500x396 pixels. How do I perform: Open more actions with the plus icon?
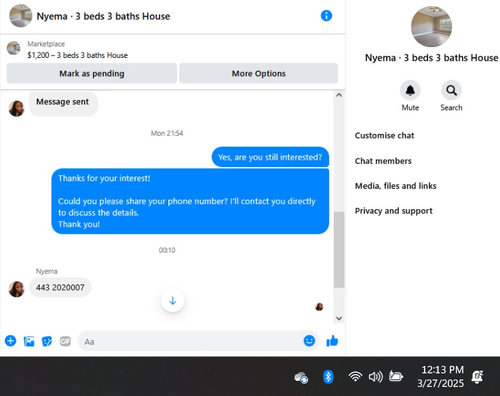point(10,341)
